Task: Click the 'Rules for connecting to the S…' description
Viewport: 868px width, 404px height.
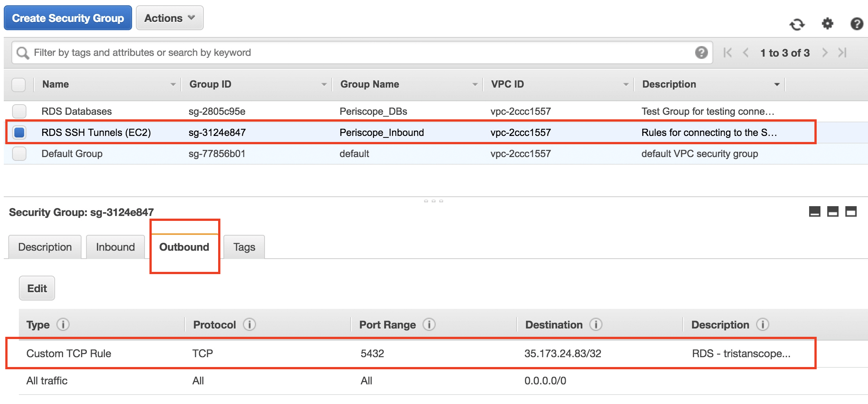Action: tap(709, 133)
